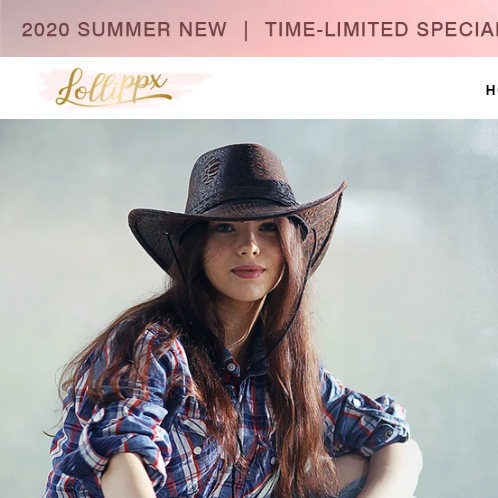Click the 'SPECIAL' word in promo banner
Viewport: 498px width, 498px height.
(457, 29)
